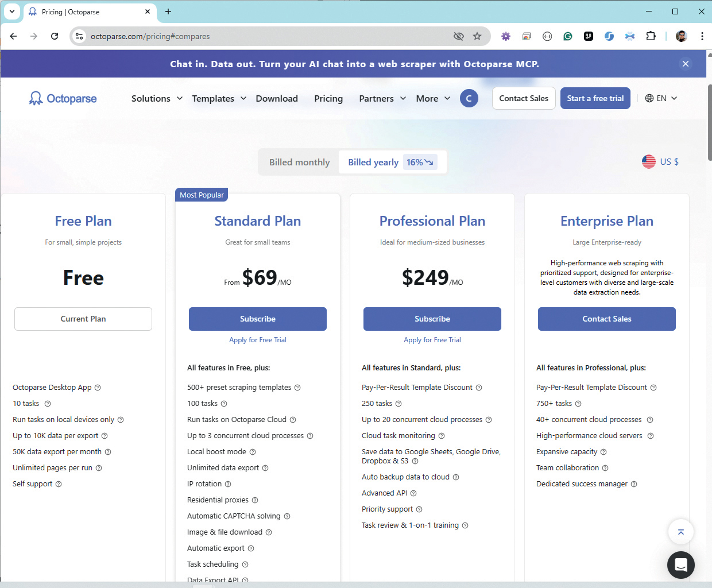Click Start a free trial button

(x=595, y=98)
